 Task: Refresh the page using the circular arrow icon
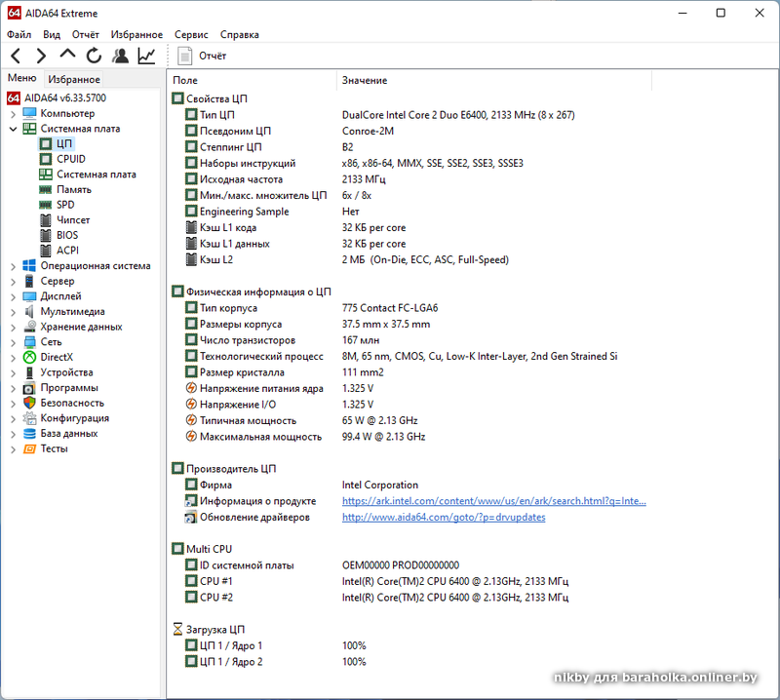[94, 56]
